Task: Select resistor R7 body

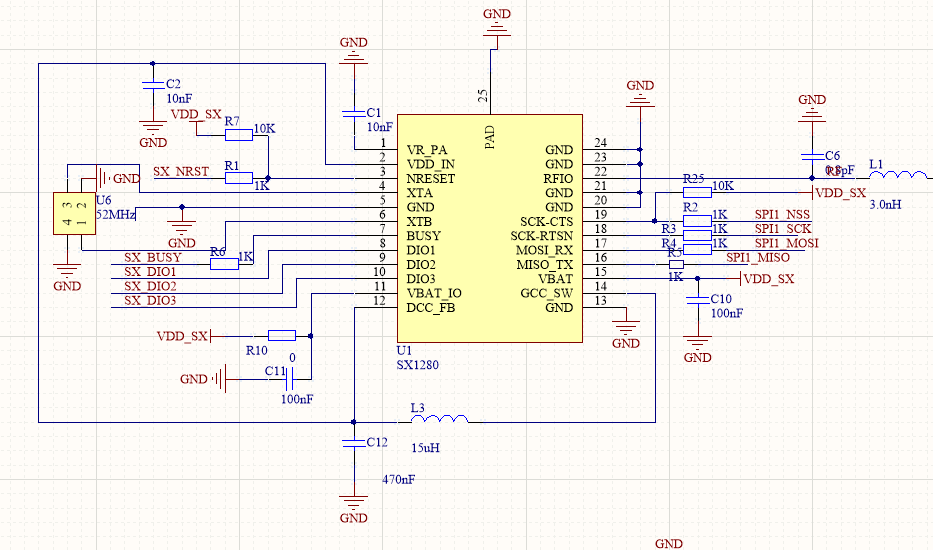Action: (x=239, y=135)
